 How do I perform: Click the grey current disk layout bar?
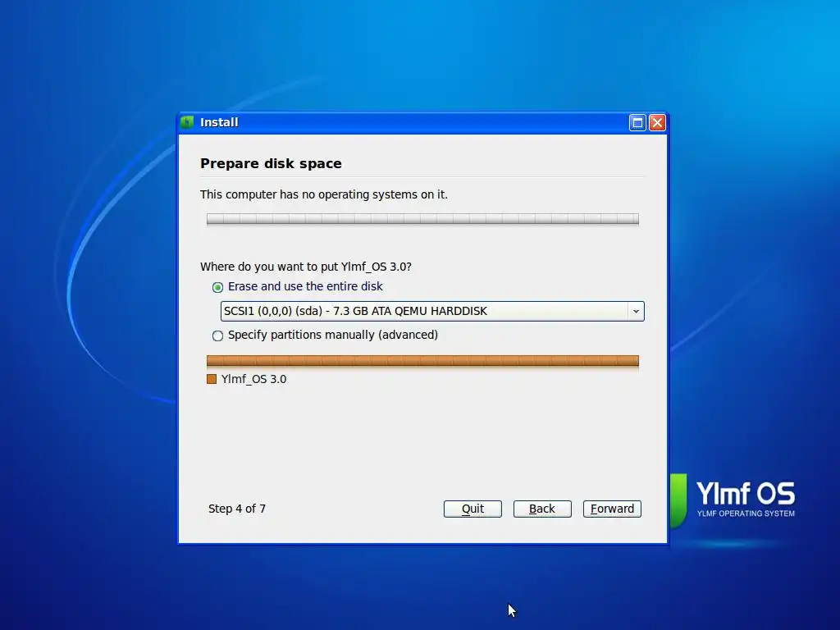[422, 219]
